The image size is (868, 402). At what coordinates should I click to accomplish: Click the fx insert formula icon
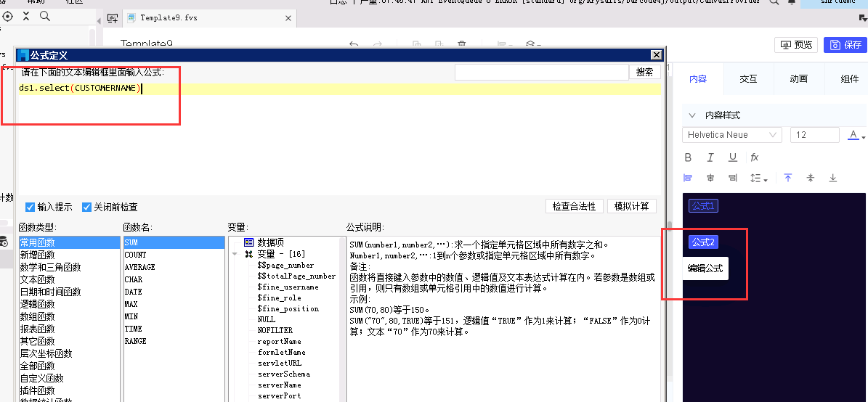coord(755,157)
